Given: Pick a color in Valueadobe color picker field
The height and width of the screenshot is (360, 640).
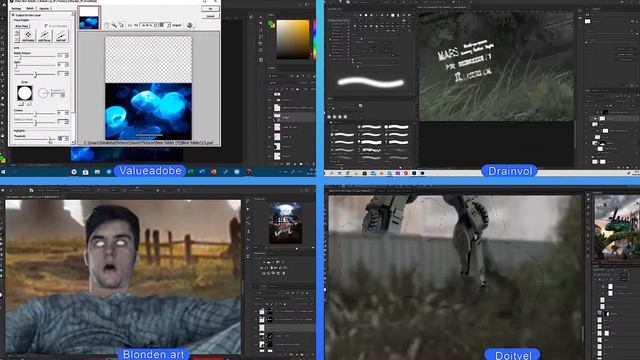Looking at the screenshot, I should tap(293, 40).
